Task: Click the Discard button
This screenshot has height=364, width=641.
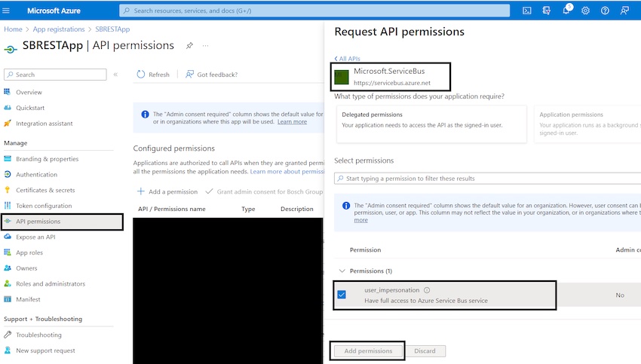Action: 425,351
